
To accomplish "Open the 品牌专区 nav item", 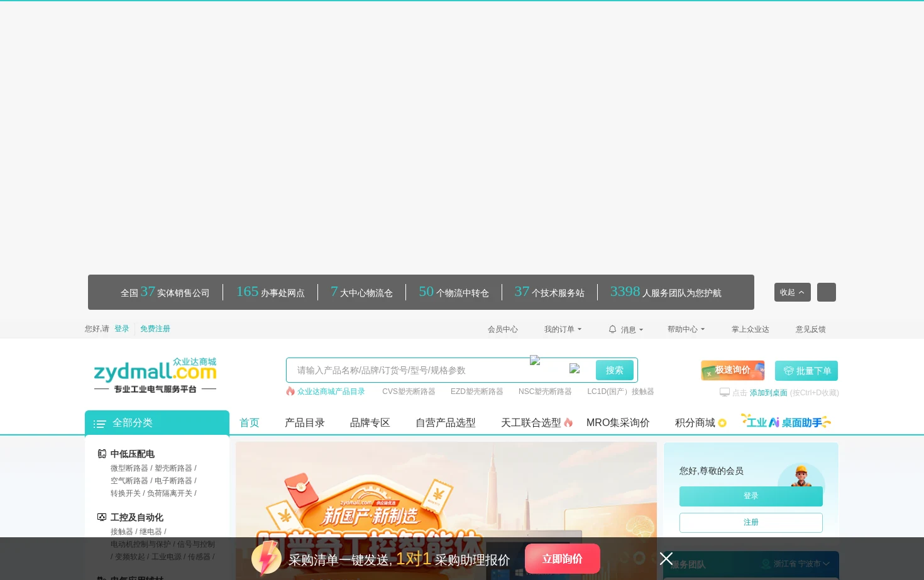I will tap(370, 422).
